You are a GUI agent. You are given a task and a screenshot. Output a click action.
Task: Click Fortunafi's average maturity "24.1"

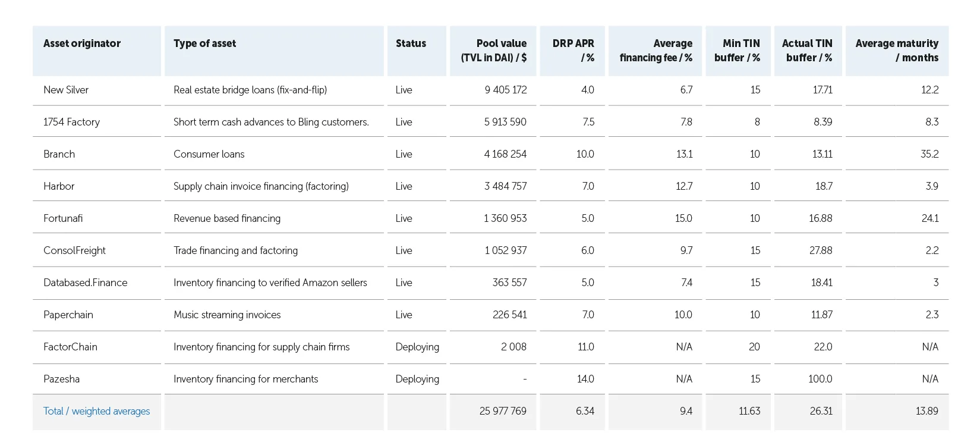[930, 218]
